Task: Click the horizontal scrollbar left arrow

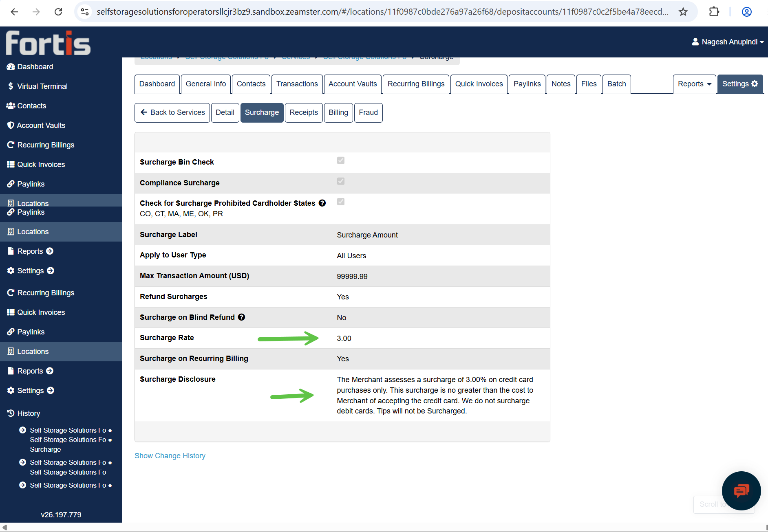Action: [x=4, y=527]
